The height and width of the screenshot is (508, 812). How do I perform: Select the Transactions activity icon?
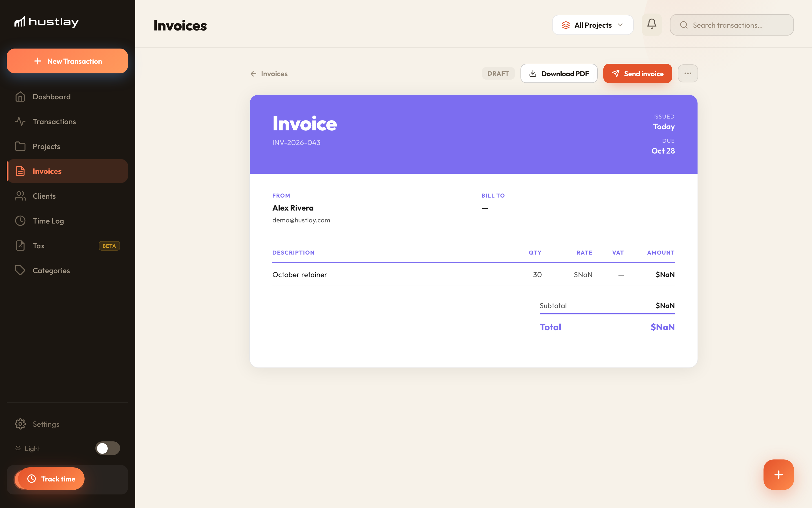click(20, 122)
